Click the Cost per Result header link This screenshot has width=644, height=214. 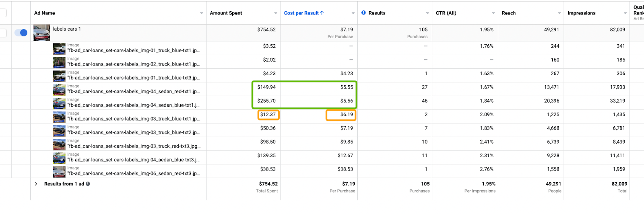301,13
